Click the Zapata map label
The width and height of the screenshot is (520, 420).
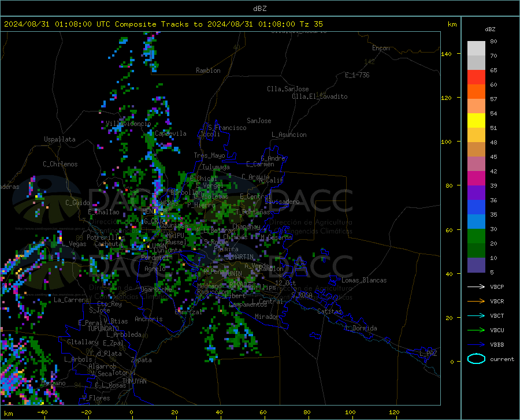click(142, 360)
